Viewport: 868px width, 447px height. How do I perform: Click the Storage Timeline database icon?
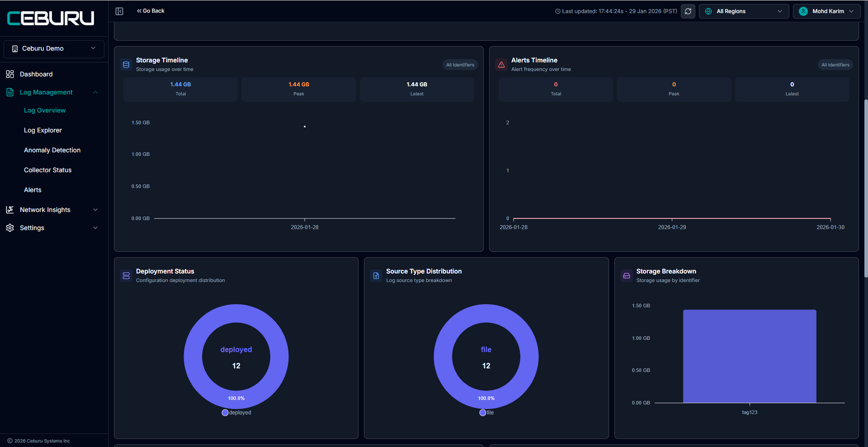click(126, 65)
